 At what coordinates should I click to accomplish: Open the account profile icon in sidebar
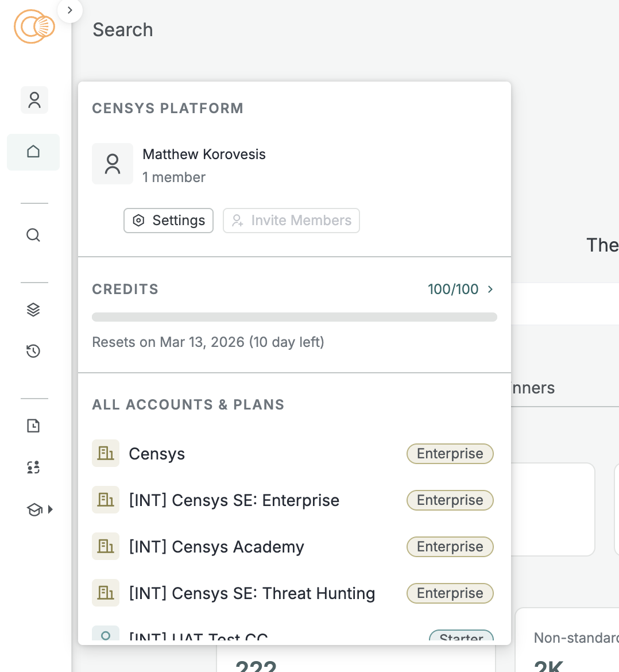34,100
